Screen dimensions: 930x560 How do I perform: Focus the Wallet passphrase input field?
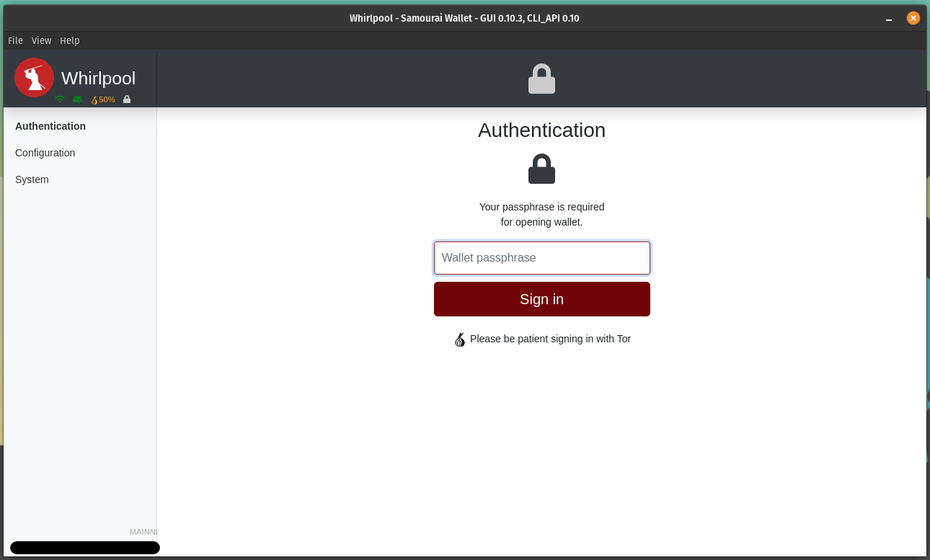542,258
